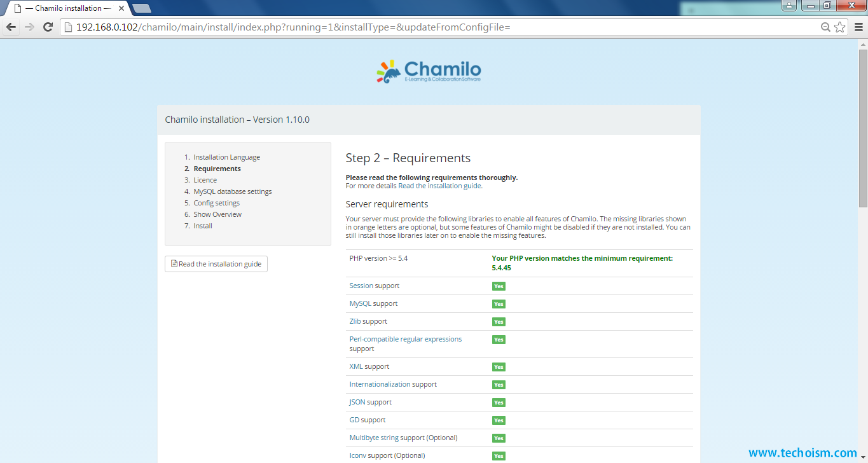Go back using browser back arrow
This screenshot has height=463, width=868.
11,27
